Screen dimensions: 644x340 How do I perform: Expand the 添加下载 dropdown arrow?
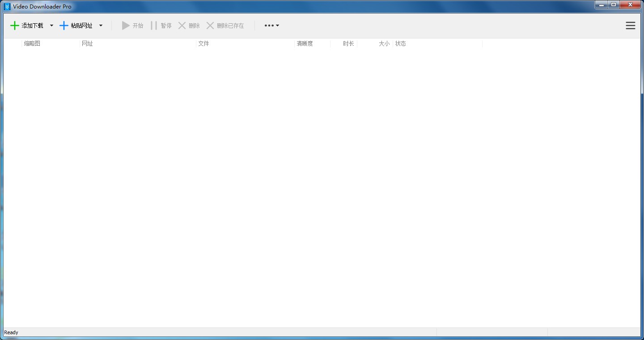click(x=51, y=25)
